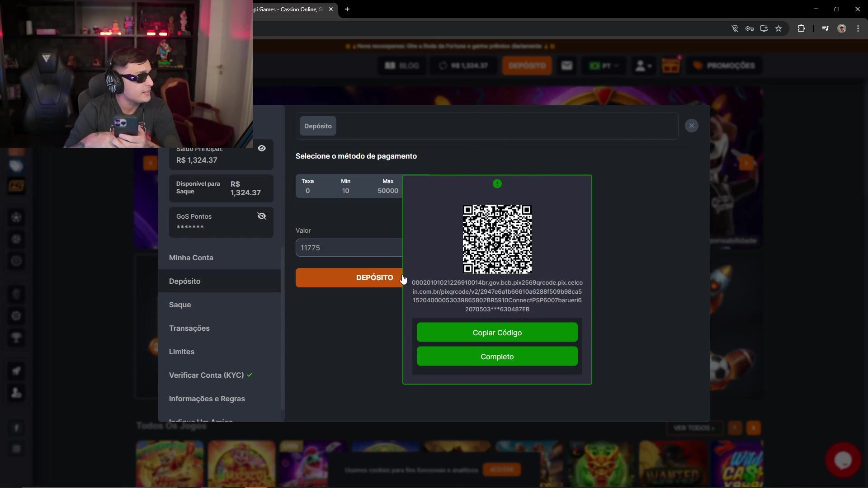868x488 pixels.
Task: Open the BLOG link in header
Action: [402, 66]
